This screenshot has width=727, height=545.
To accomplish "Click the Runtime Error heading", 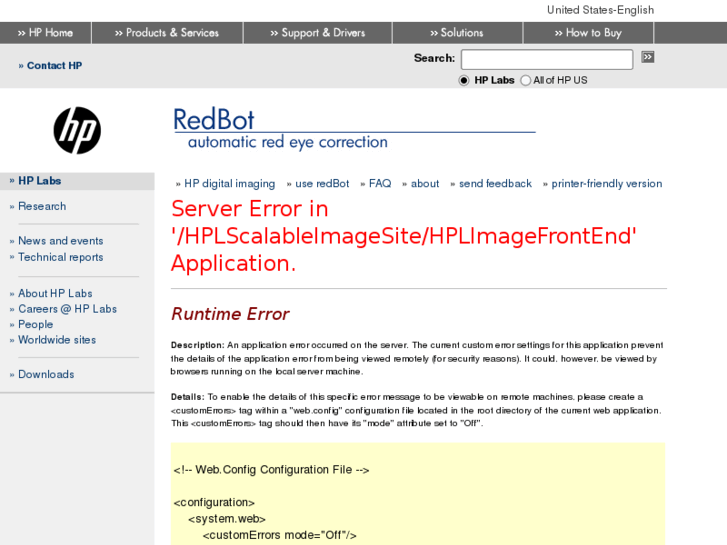I will coord(230,314).
